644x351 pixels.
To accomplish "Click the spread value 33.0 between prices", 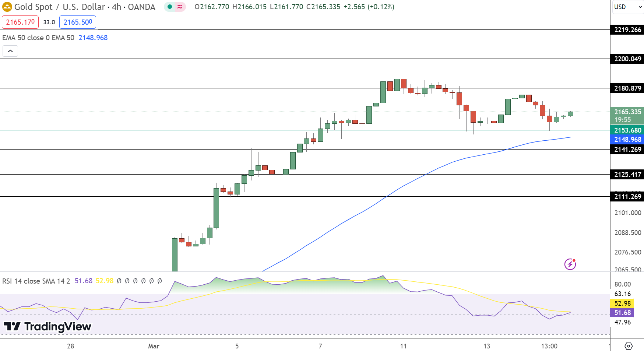I will (x=49, y=22).
